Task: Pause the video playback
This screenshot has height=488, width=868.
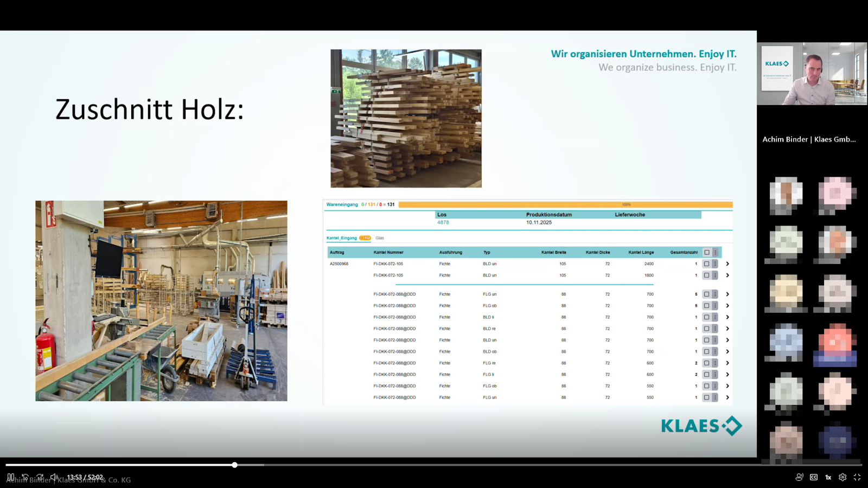Action: (11, 477)
